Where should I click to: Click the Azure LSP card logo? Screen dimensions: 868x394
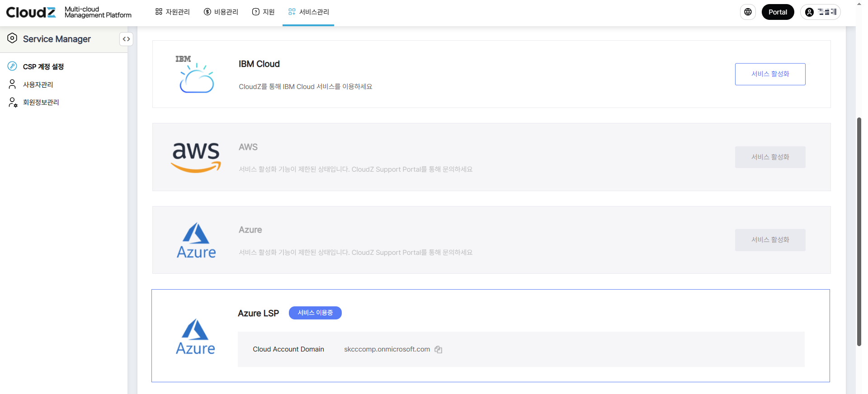pos(195,337)
